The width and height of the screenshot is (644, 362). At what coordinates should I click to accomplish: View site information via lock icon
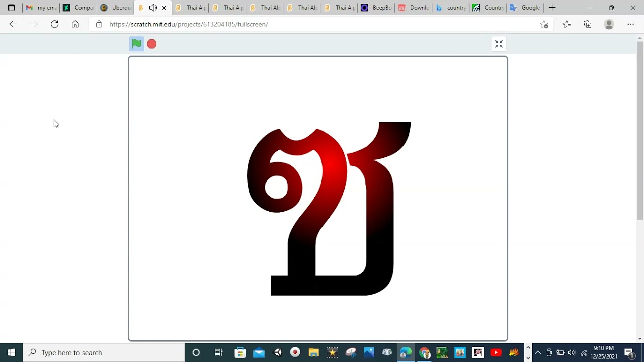(99, 24)
